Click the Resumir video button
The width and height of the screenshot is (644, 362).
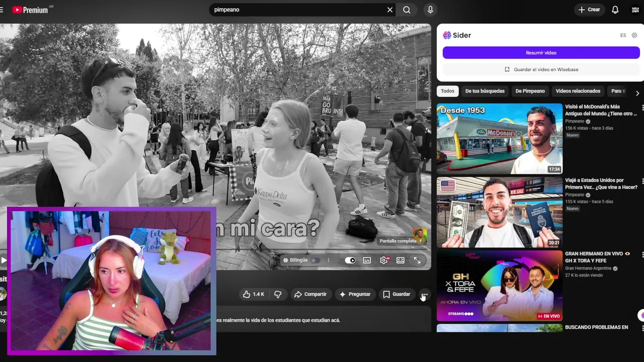541,53
